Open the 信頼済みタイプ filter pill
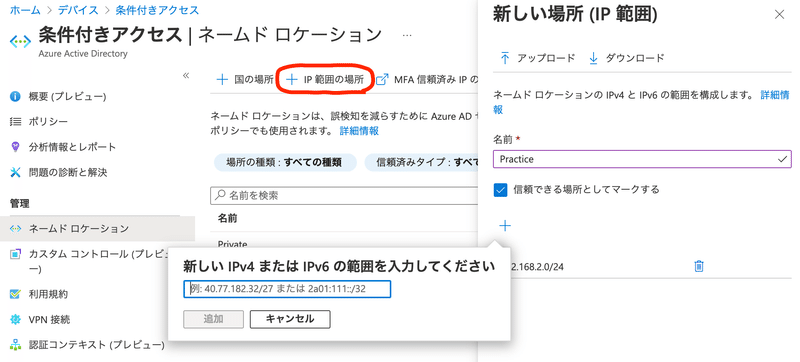 tap(422, 163)
